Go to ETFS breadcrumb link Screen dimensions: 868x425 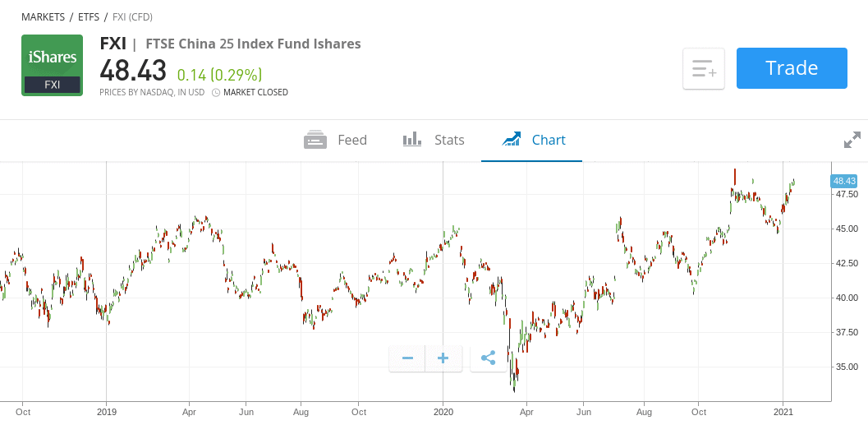[89, 16]
